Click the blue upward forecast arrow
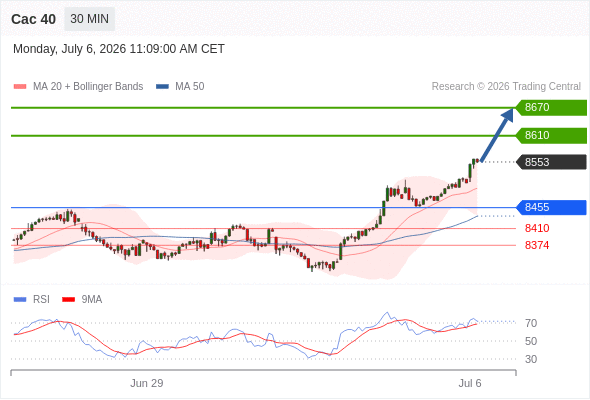This screenshot has height=400, width=590. 497,135
